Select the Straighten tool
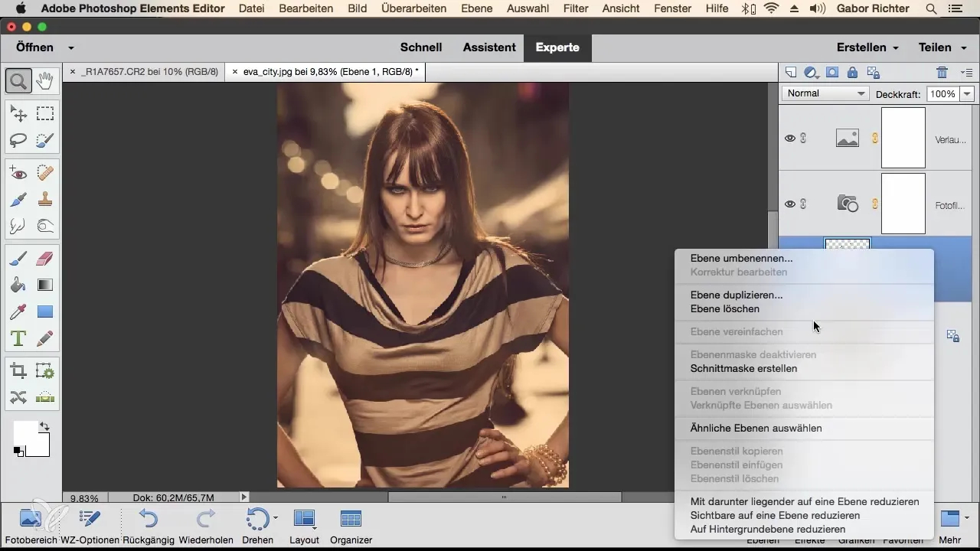 (45, 397)
